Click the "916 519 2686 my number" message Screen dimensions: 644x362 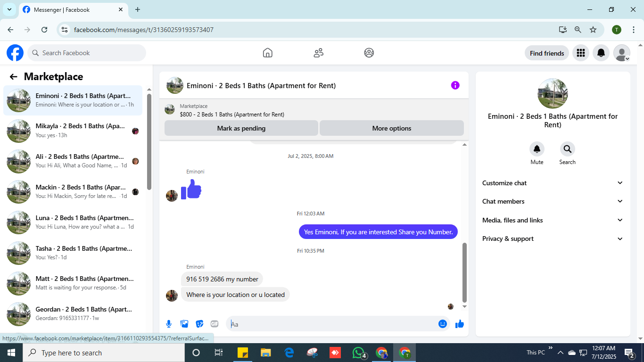click(222, 279)
